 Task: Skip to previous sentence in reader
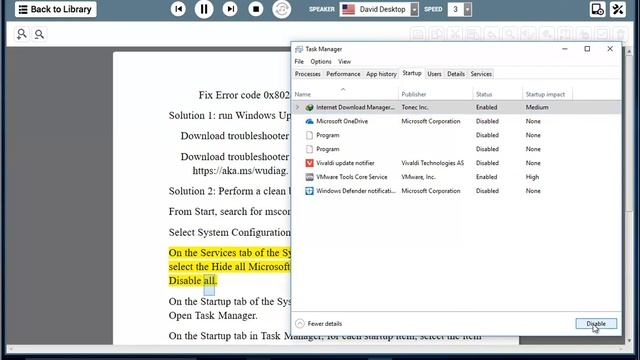pyautogui.click(x=178, y=9)
